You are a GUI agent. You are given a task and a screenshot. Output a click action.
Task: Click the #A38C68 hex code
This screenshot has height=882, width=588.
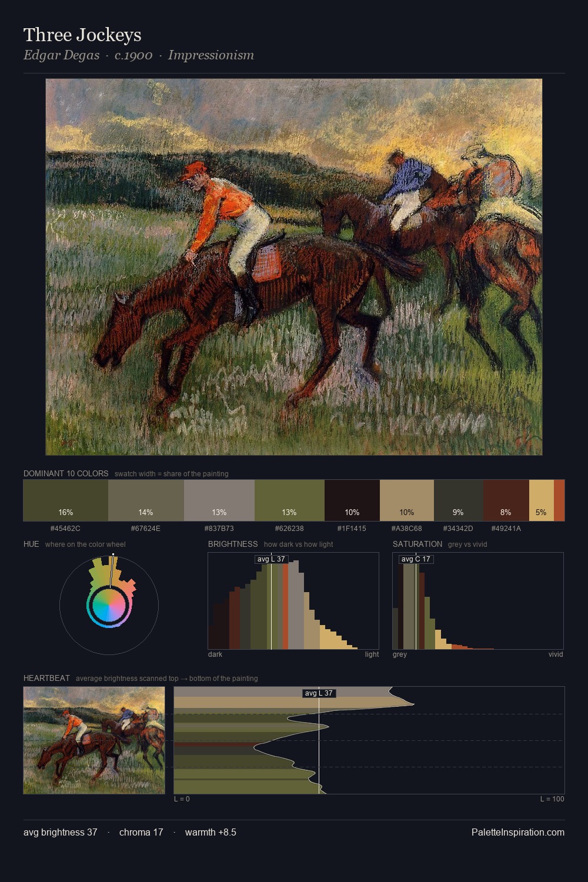point(407,529)
